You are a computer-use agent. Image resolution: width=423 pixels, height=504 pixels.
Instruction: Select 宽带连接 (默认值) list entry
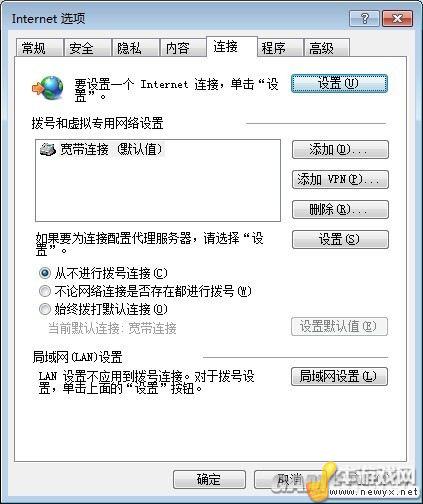click(102, 149)
